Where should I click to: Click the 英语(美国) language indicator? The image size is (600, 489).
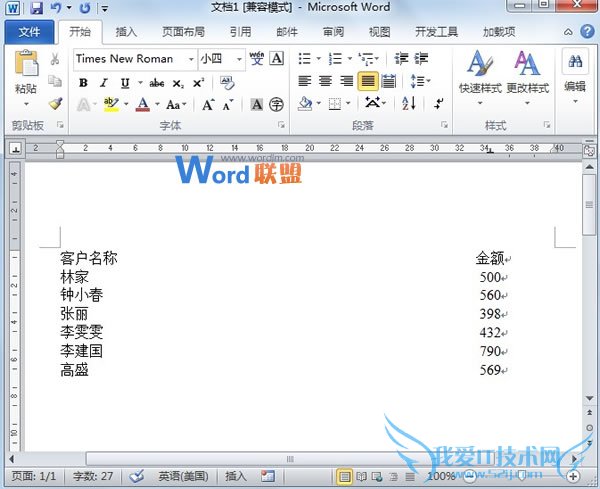[184, 476]
